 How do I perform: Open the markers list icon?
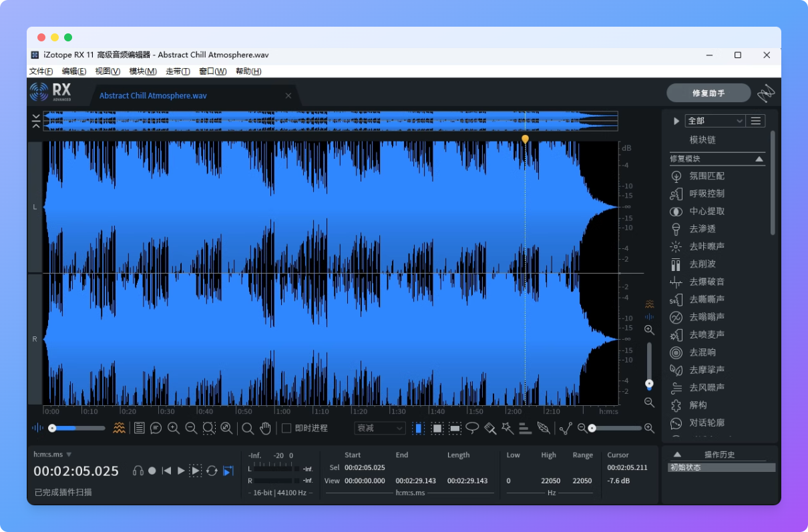[x=139, y=428]
